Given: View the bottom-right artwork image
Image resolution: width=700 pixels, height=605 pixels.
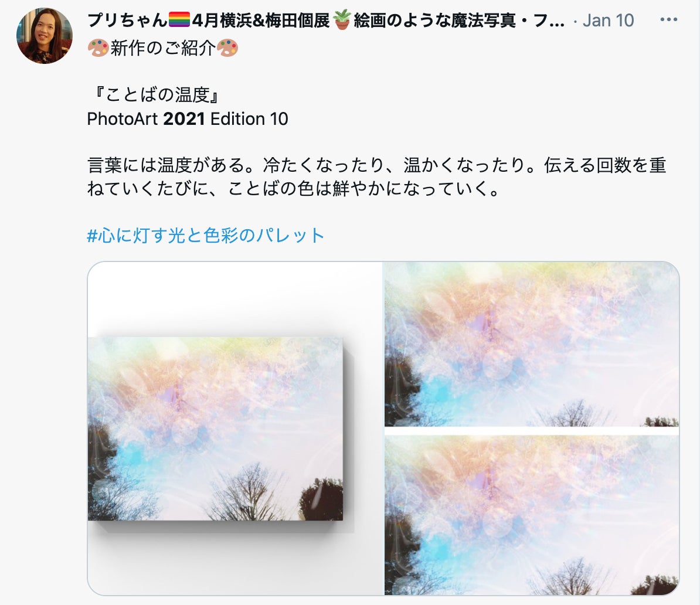Looking at the screenshot, I should tap(531, 515).
